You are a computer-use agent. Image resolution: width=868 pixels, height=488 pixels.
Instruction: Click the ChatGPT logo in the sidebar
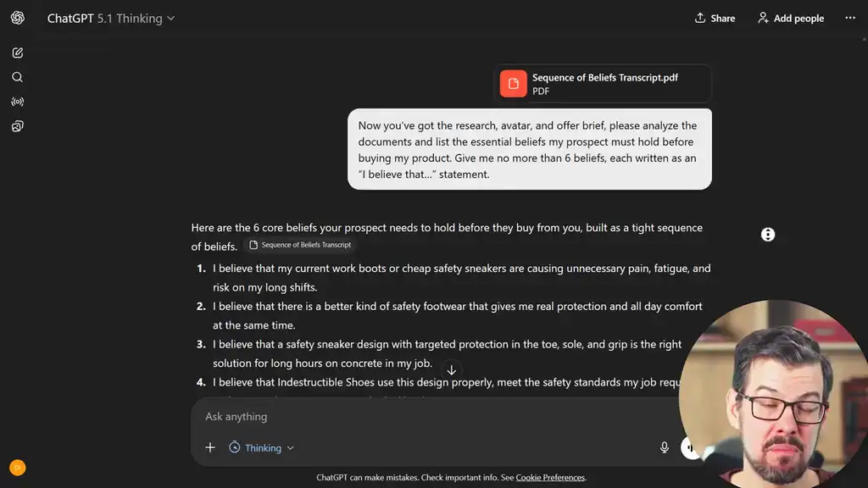17,18
